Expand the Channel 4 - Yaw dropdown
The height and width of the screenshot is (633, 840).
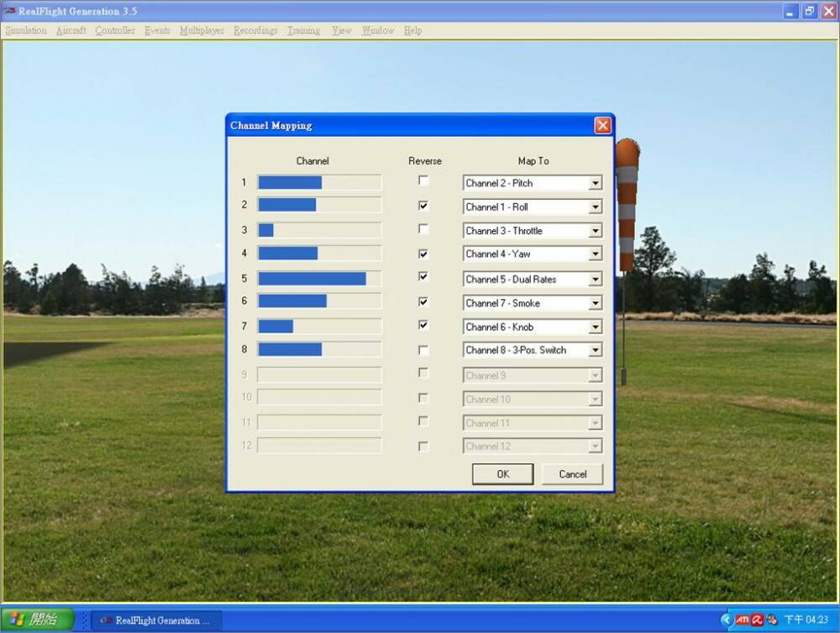[596, 254]
